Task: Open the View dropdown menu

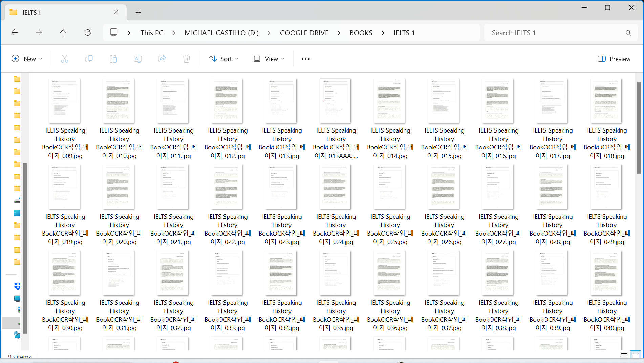Action: point(269,59)
